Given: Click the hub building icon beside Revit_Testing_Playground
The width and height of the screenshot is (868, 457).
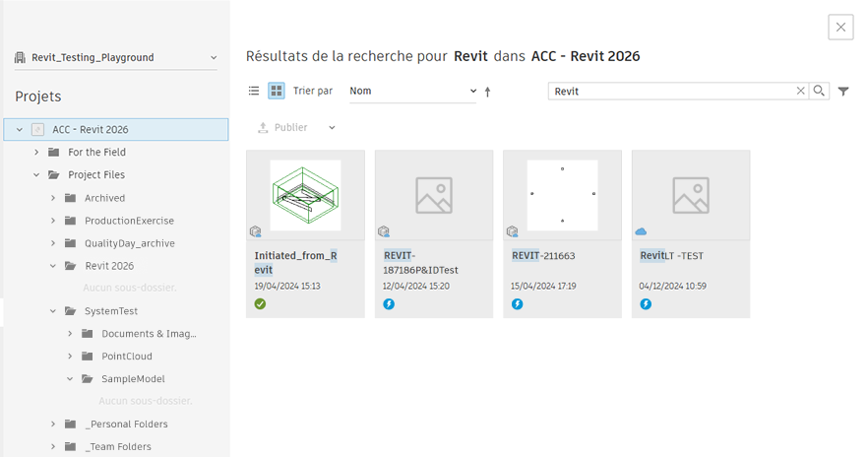Looking at the screenshot, I should click(x=20, y=57).
